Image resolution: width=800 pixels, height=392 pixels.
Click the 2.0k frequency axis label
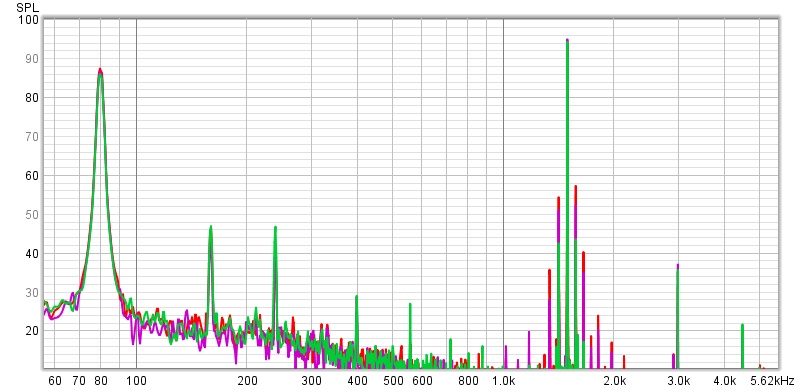[x=614, y=381]
